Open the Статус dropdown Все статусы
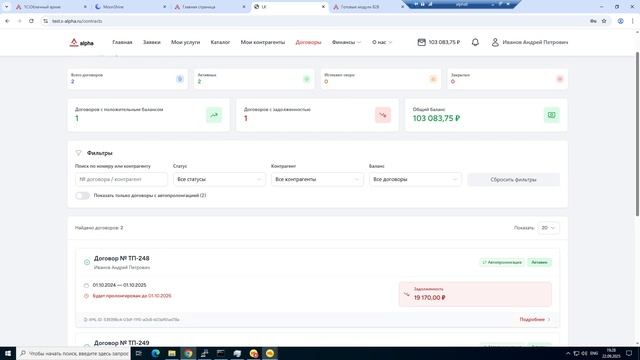 (x=219, y=179)
